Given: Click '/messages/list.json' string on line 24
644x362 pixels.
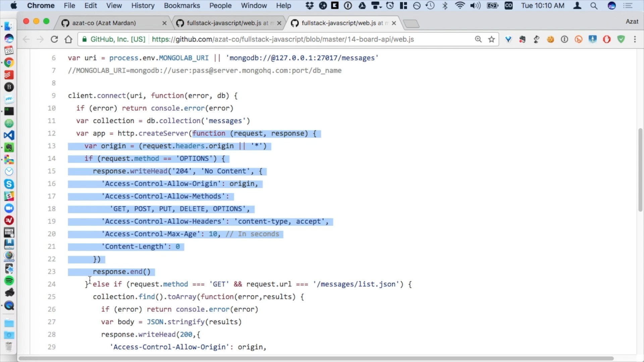Looking at the screenshot, I should click(x=356, y=284).
